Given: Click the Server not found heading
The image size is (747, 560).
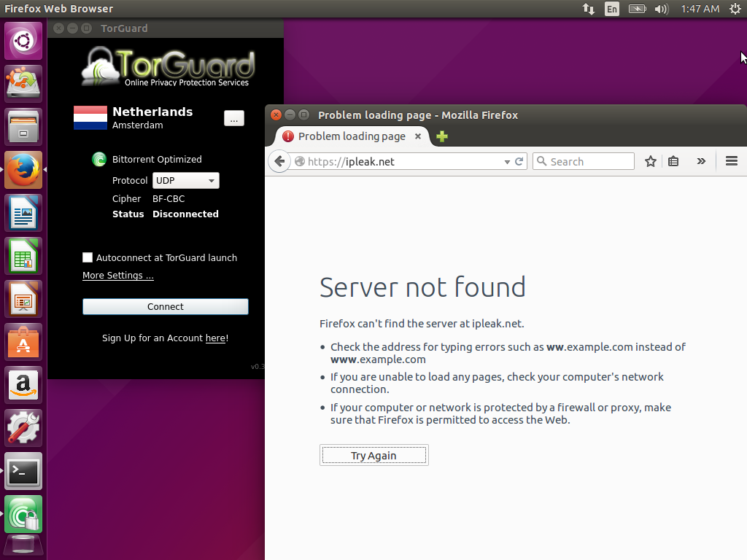Looking at the screenshot, I should click(x=422, y=287).
